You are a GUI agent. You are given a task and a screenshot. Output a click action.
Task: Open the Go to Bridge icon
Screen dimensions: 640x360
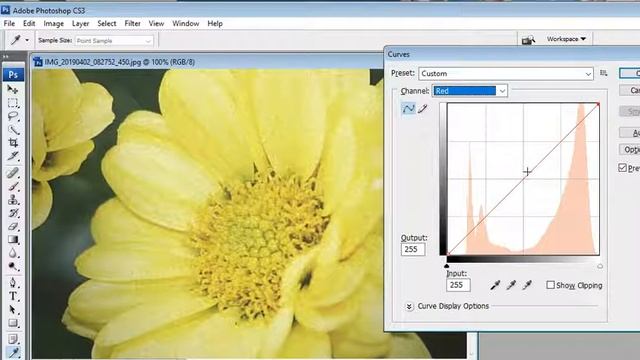click(x=528, y=40)
